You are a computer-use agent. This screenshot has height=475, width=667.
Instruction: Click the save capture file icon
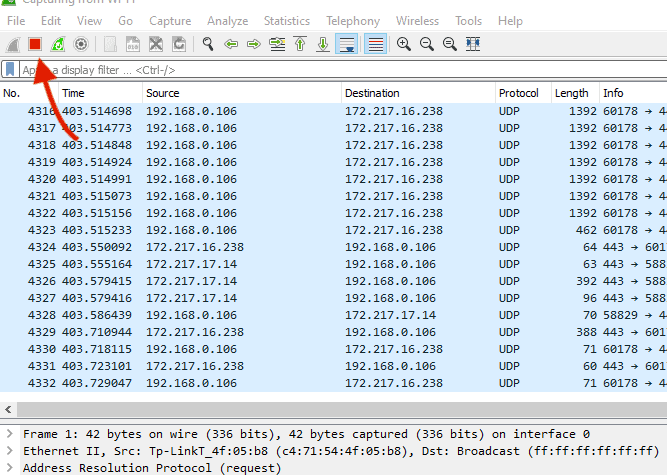click(x=133, y=44)
